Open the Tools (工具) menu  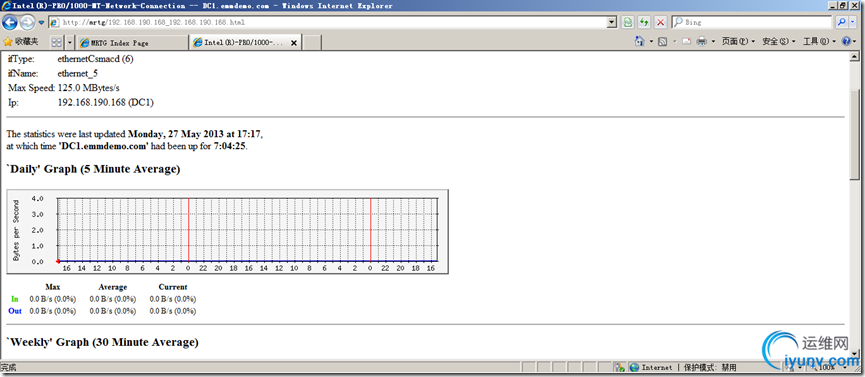(x=819, y=41)
